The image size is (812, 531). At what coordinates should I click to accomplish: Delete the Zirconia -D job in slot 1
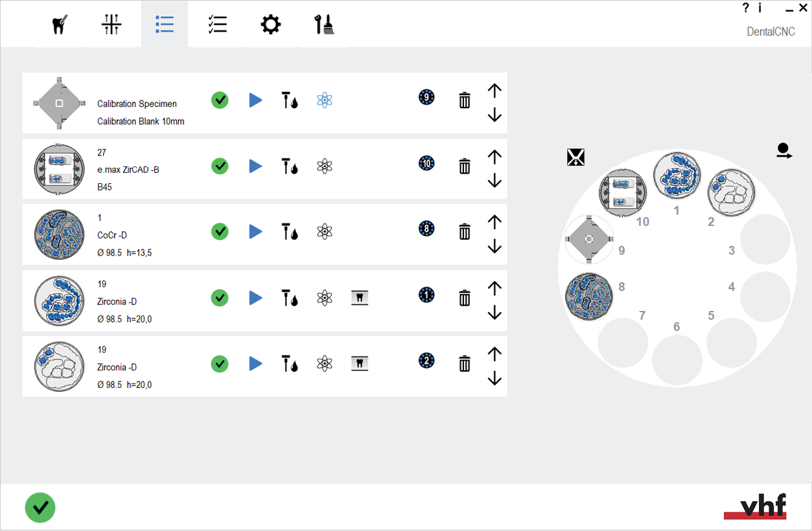[x=465, y=298]
